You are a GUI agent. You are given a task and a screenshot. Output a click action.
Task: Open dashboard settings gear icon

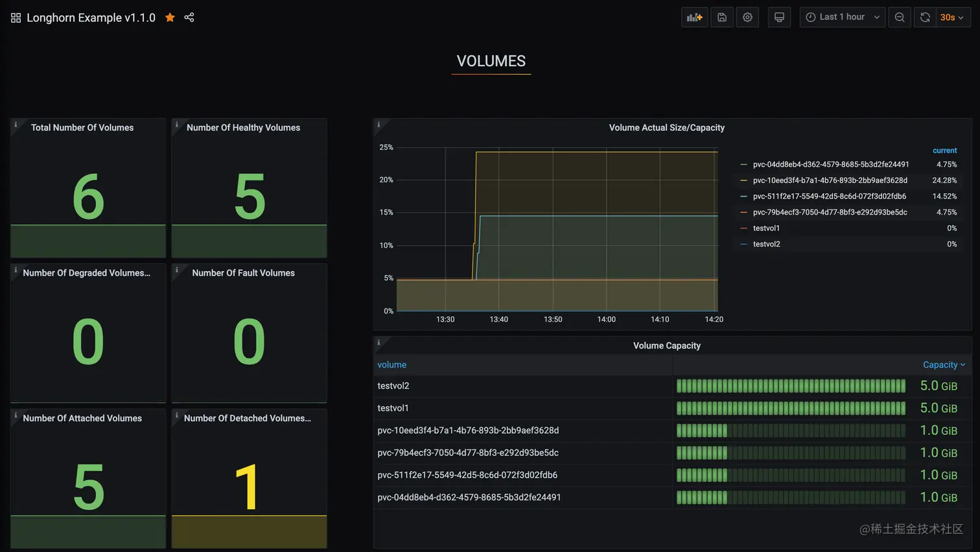(747, 17)
